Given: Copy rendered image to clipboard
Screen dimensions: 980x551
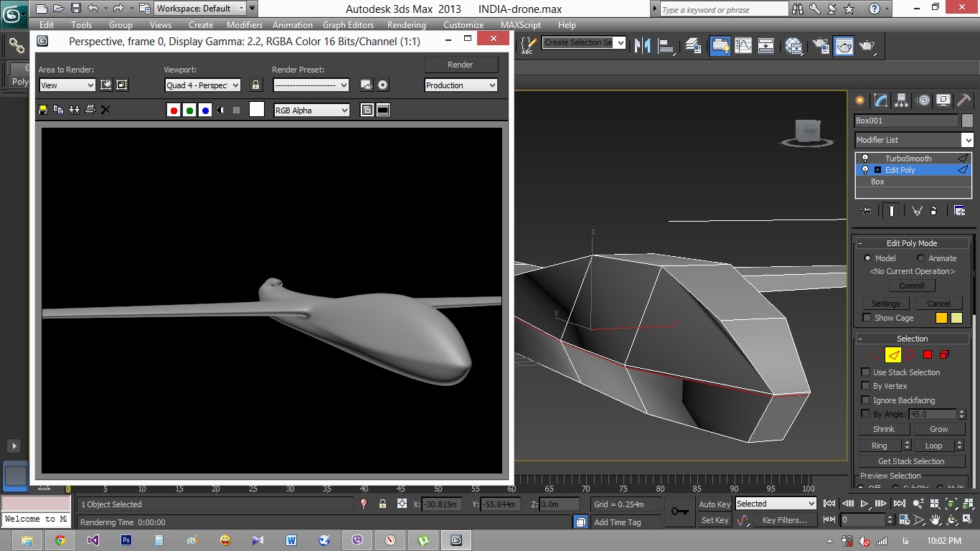Looking at the screenshot, I should (58, 110).
